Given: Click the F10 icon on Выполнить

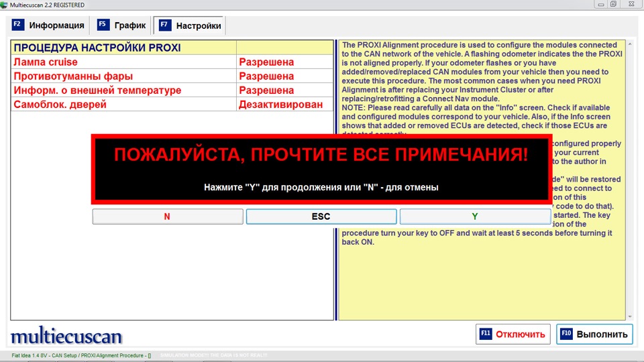Looking at the screenshot, I should coord(566,333).
